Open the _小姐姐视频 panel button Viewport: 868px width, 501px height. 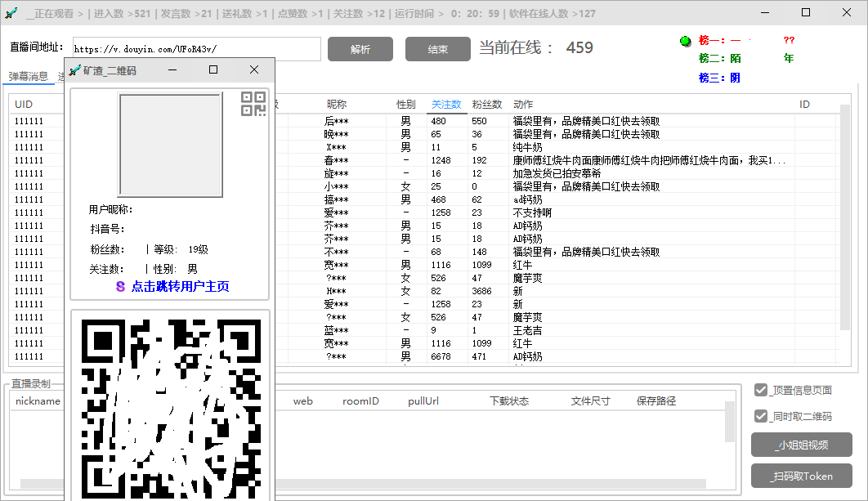pyautogui.click(x=802, y=445)
